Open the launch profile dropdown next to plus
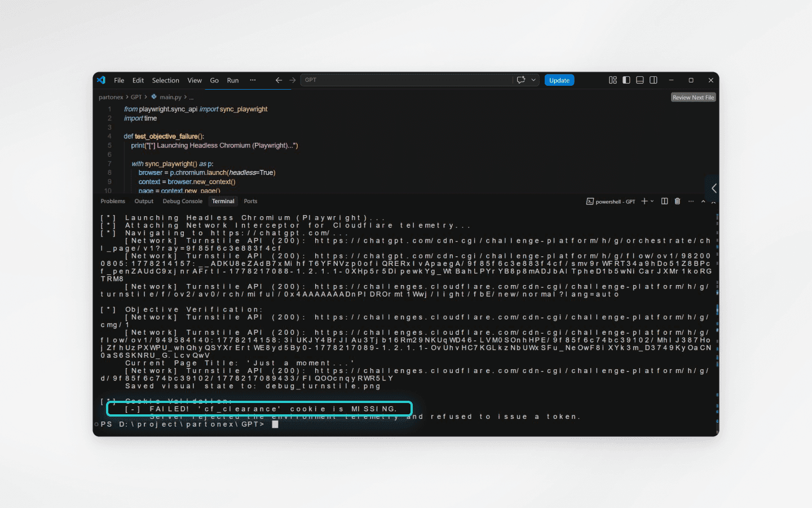812x508 pixels. click(x=652, y=202)
